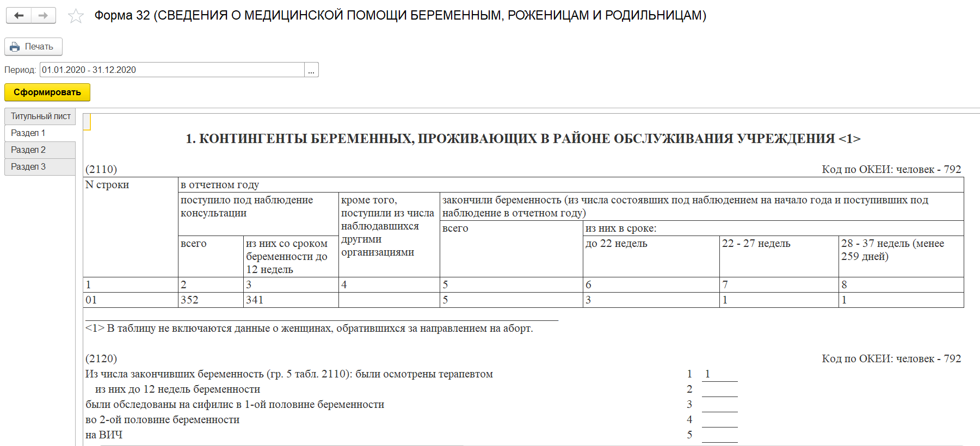This screenshot has height=446, width=980.
Task: Click empty column 4 cell in row 01
Action: point(389,300)
